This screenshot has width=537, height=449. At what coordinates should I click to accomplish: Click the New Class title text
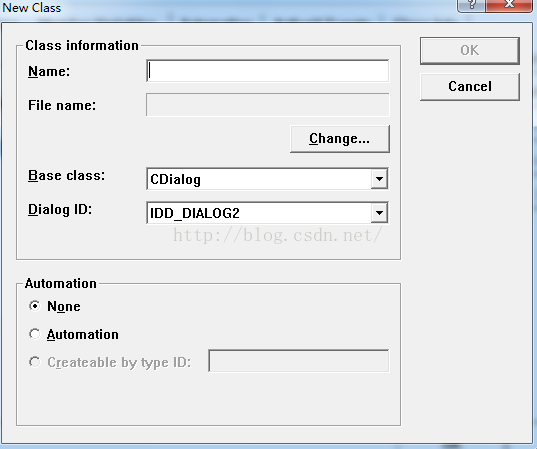[x=32, y=8]
